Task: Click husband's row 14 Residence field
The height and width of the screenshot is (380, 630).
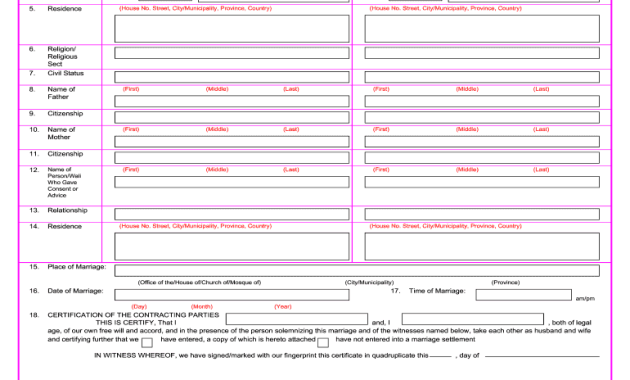Action: 232,246
